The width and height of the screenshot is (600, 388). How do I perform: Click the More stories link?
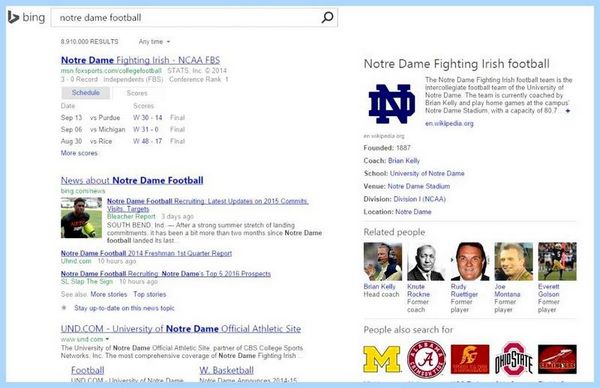pos(109,294)
